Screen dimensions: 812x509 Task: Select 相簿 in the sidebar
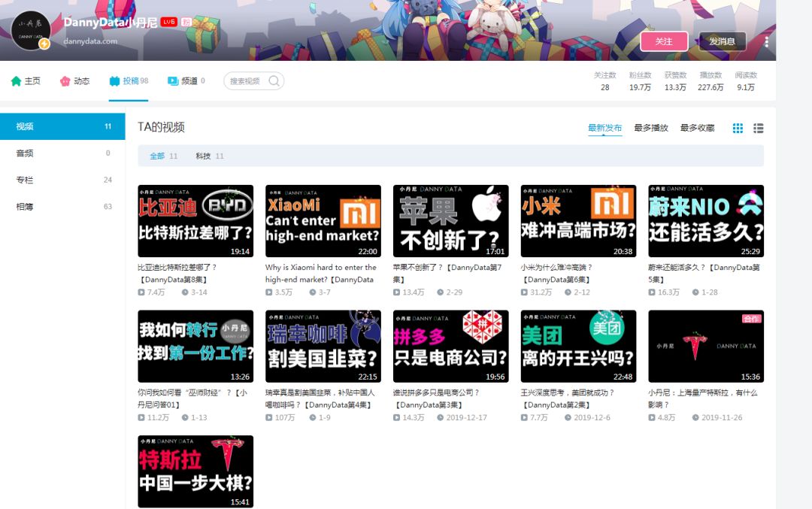[x=62, y=207]
